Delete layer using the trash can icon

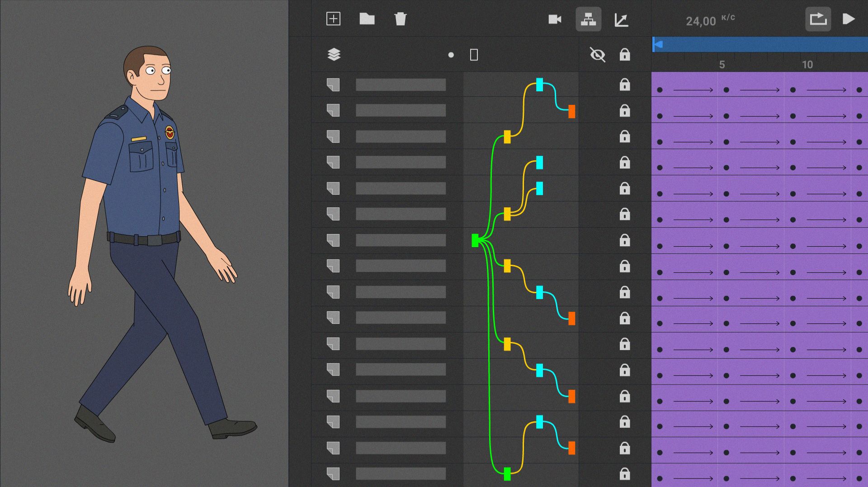pos(400,19)
